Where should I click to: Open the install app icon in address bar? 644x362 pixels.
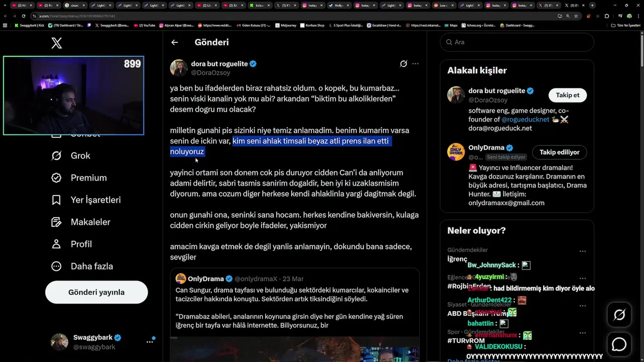[560, 16]
